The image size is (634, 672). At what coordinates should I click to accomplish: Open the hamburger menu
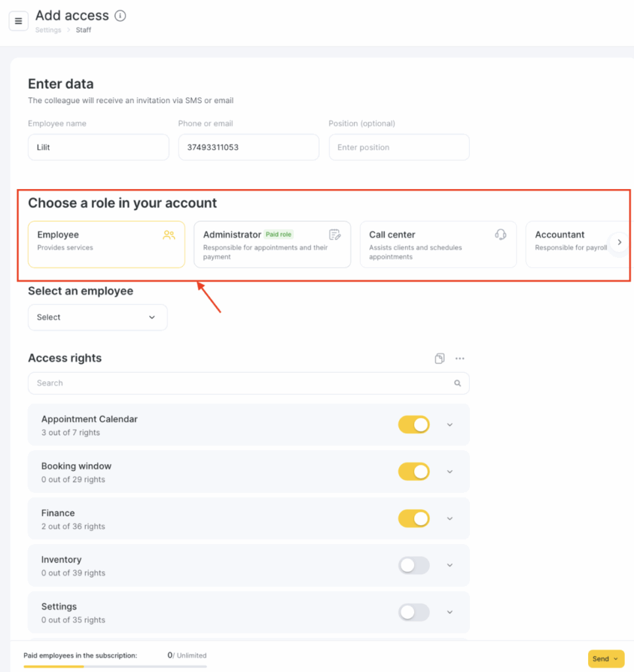tap(18, 21)
